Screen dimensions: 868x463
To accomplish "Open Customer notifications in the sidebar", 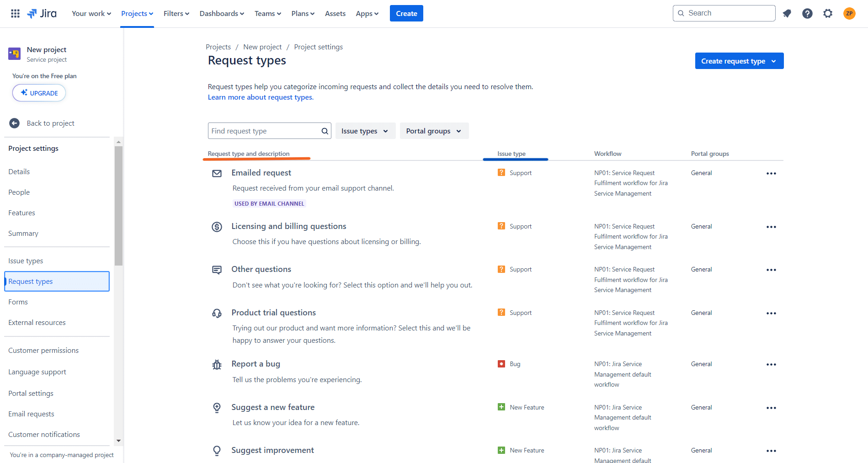I will click(44, 435).
